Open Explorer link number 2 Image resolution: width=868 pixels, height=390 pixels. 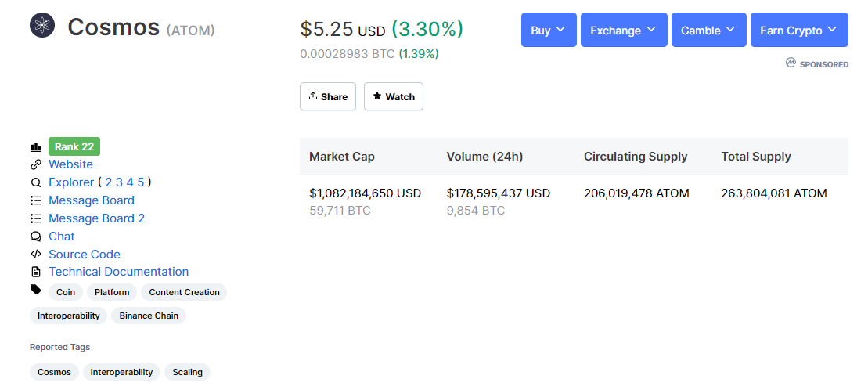(109, 182)
